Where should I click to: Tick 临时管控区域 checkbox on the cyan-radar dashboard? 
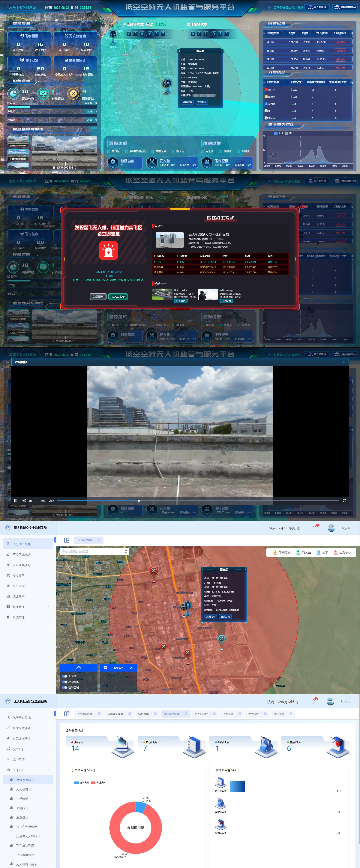[127, 152]
